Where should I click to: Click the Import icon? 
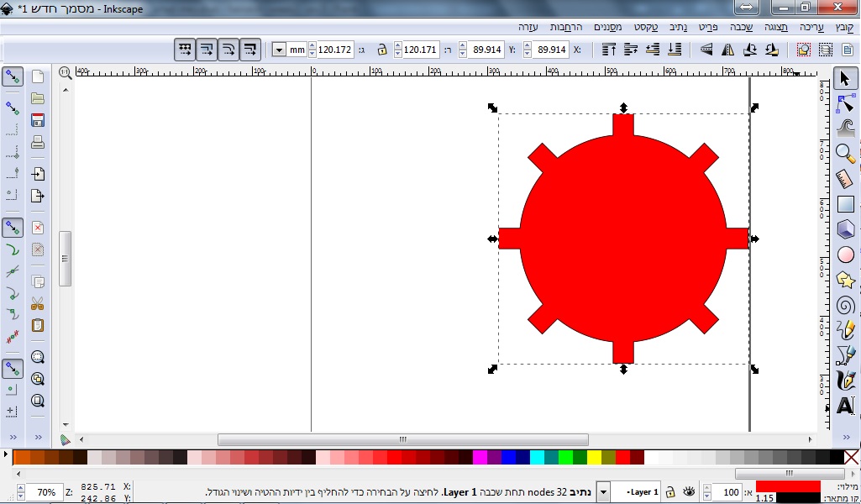point(37,174)
